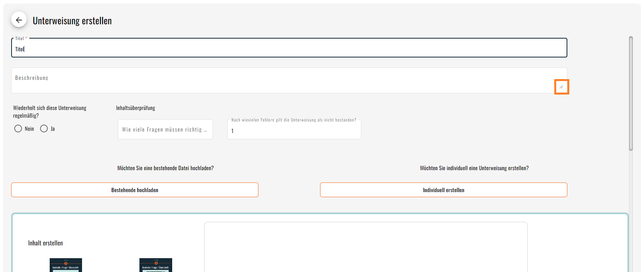This screenshot has width=644, height=272.
Task: Click the Unterweisung erstellen page title
Action: tap(72, 21)
